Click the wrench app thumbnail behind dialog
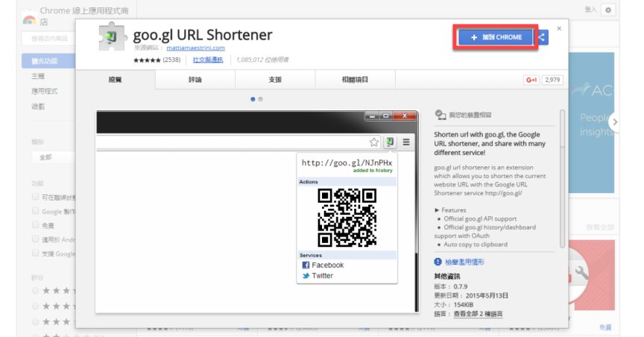The height and width of the screenshot is (337, 644). click(592, 274)
